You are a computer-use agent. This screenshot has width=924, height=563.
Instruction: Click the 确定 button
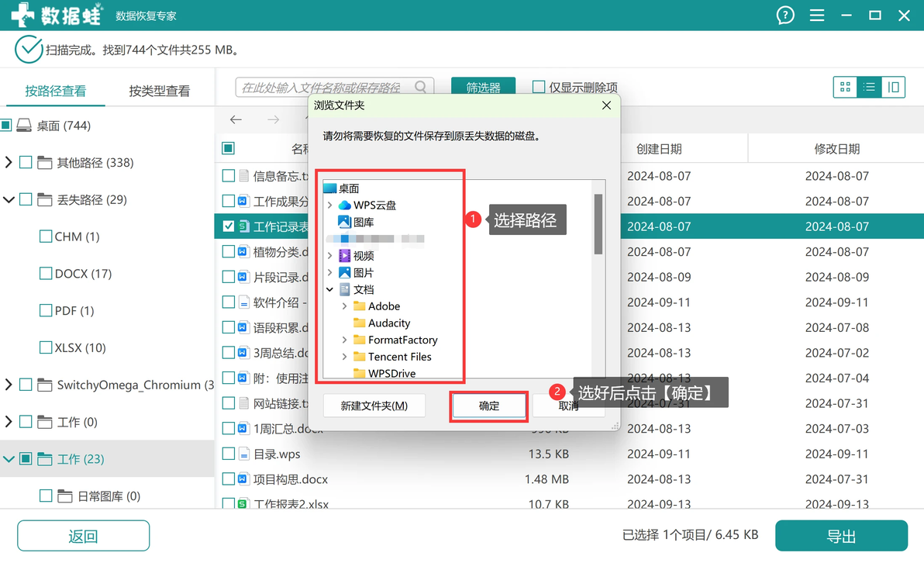pyautogui.click(x=488, y=406)
